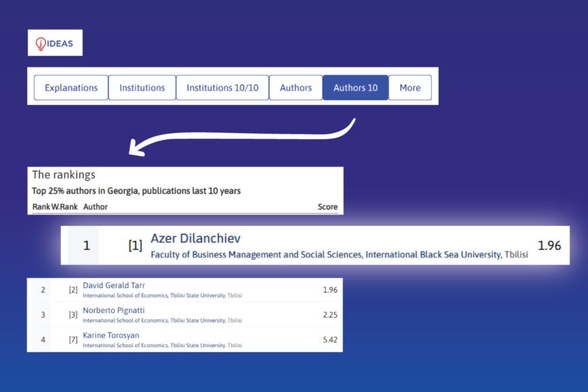Open Azer Dilanchiev's author profile
Image resolution: width=588 pixels, height=392 pixels.
click(x=195, y=239)
